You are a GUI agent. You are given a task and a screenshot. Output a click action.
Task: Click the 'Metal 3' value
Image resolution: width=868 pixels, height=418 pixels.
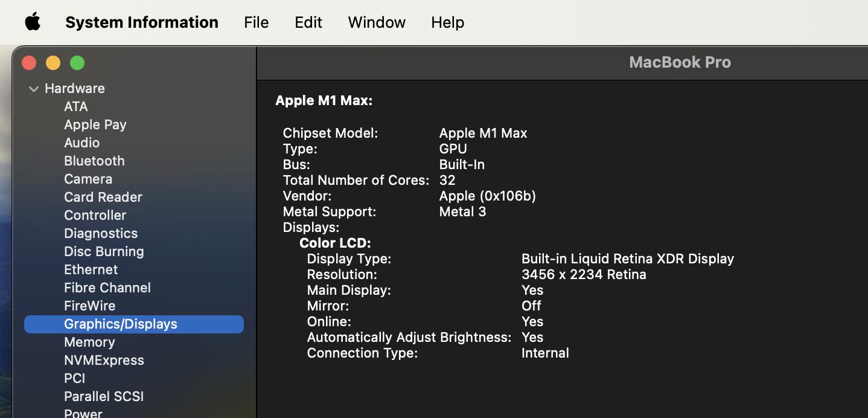point(463,211)
